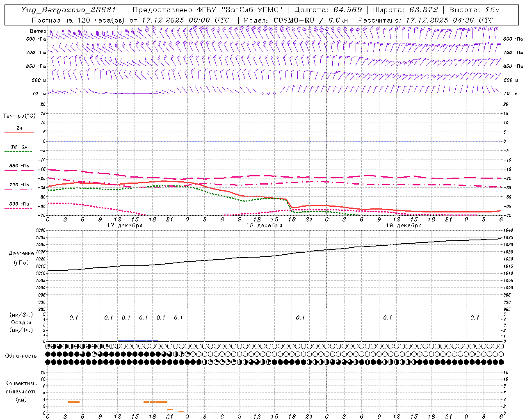Click the Облачность row label
Viewport: 525px width, 420px height.
pos(21,356)
